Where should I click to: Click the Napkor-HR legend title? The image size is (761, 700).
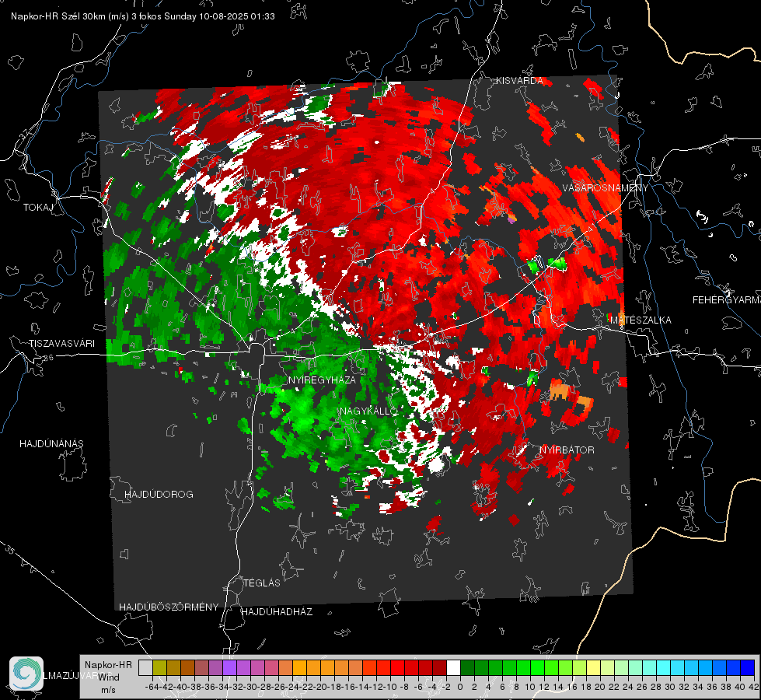coord(108,664)
